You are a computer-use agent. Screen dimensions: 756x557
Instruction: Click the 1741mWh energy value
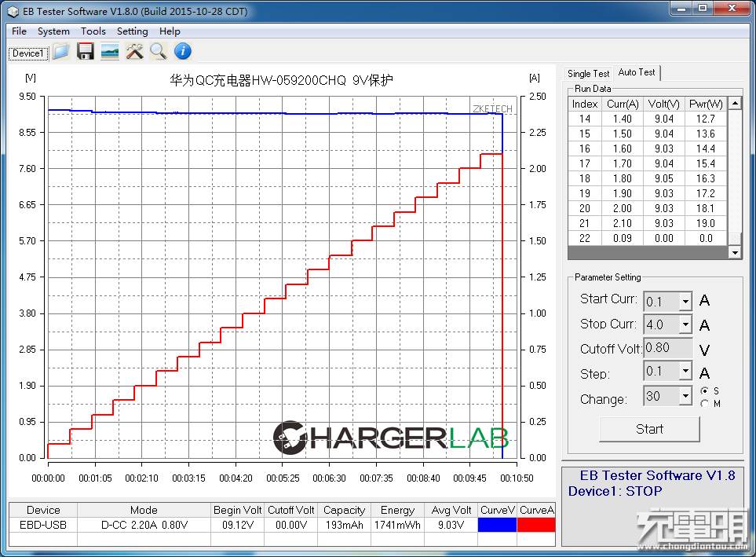(x=397, y=525)
